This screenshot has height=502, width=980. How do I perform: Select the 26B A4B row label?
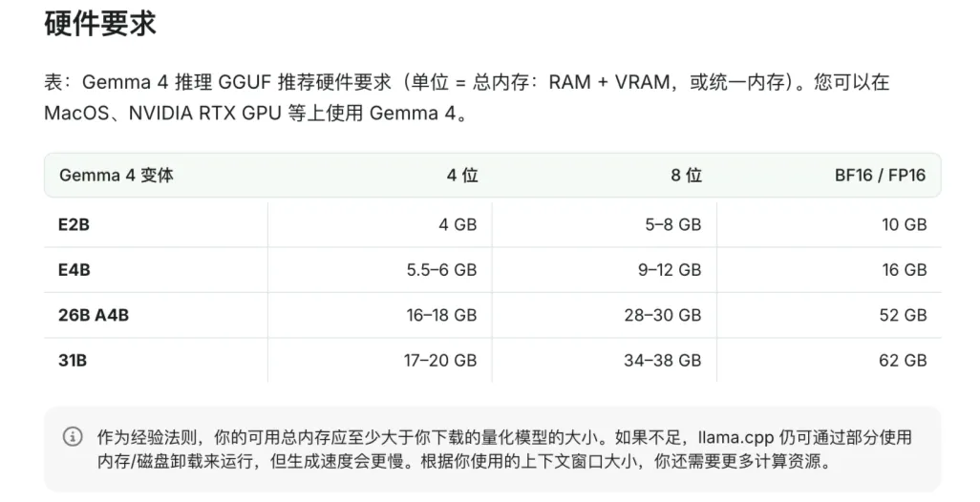click(x=93, y=315)
